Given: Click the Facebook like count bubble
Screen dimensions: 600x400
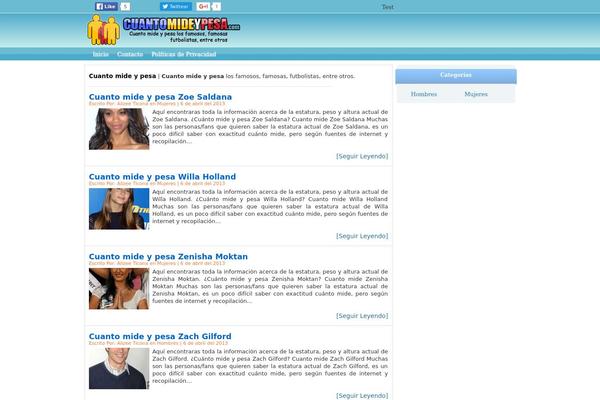Looking at the screenshot, I should [125, 7].
